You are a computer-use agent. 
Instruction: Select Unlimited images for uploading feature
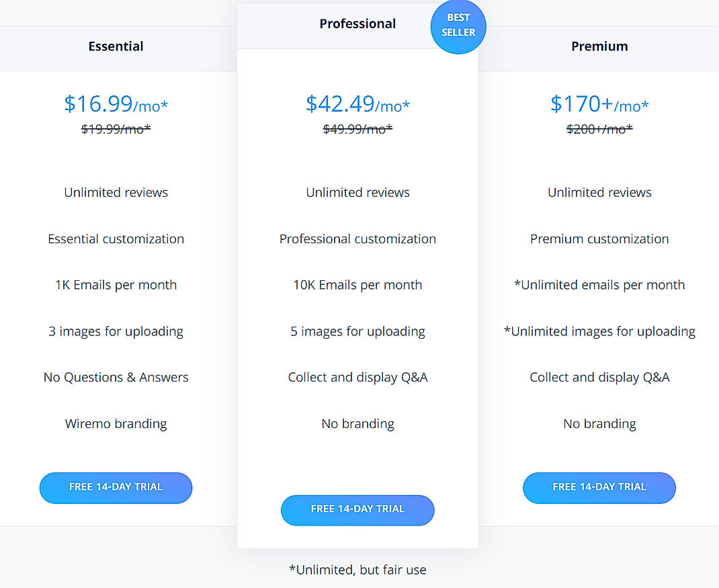[x=599, y=331]
